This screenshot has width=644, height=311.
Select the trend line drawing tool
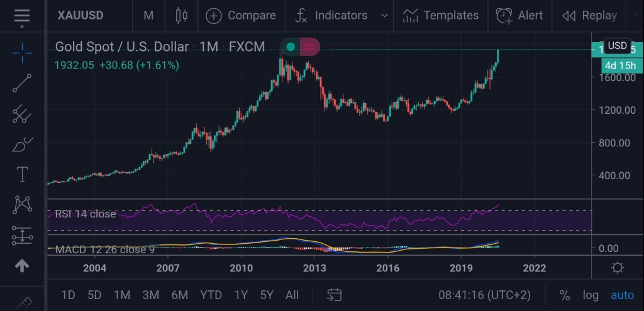[x=22, y=84]
